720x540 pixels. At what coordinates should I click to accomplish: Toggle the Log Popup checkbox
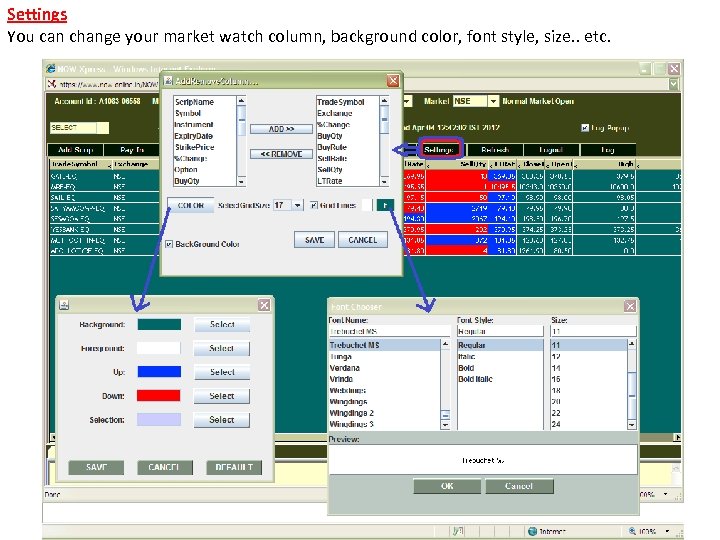[585, 128]
